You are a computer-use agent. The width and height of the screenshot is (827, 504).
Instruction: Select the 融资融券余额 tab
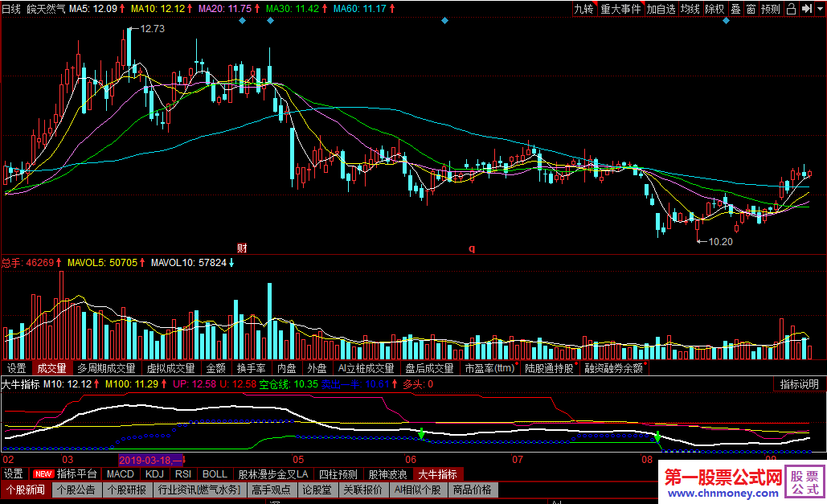[613, 368]
